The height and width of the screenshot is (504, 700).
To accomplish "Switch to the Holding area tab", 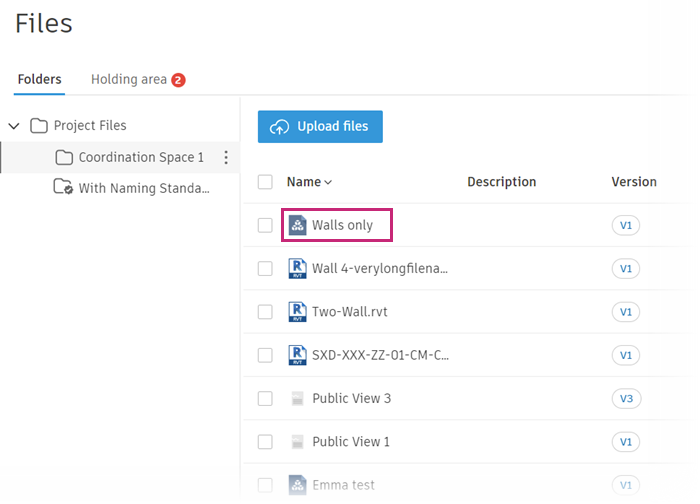I will point(129,79).
